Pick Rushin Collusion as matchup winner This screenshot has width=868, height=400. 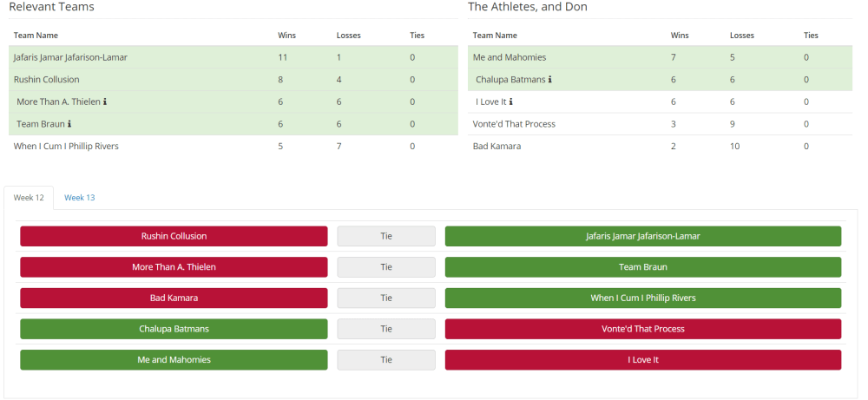174,236
